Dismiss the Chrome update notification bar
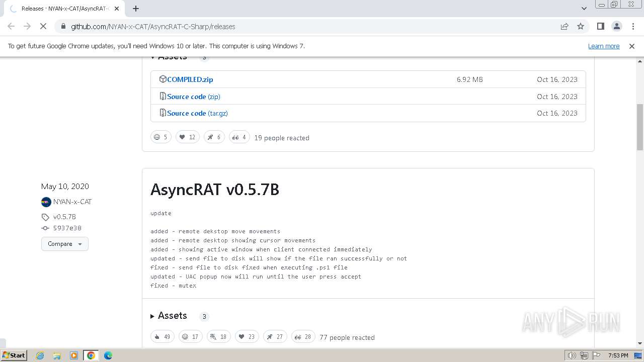Viewport: 644px width, 362px height. pyautogui.click(x=632, y=46)
